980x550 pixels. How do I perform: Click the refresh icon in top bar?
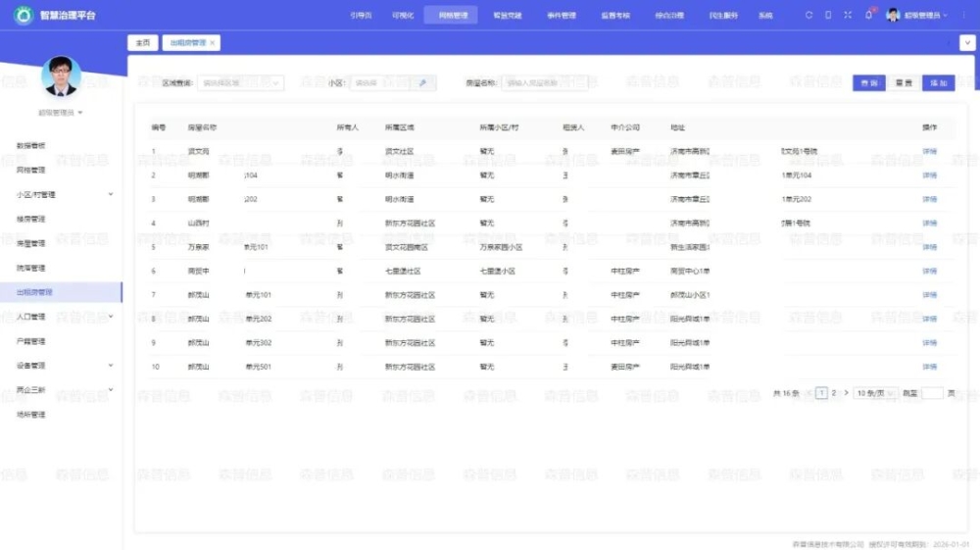[x=808, y=15]
